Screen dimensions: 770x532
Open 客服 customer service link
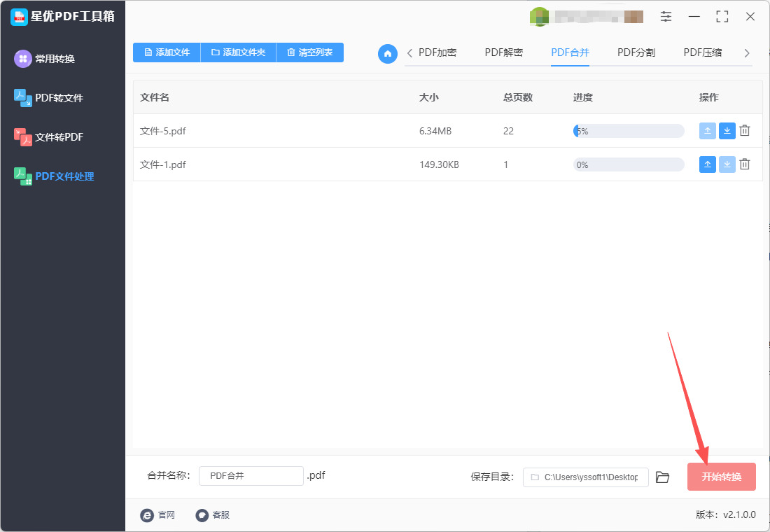(213, 514)
